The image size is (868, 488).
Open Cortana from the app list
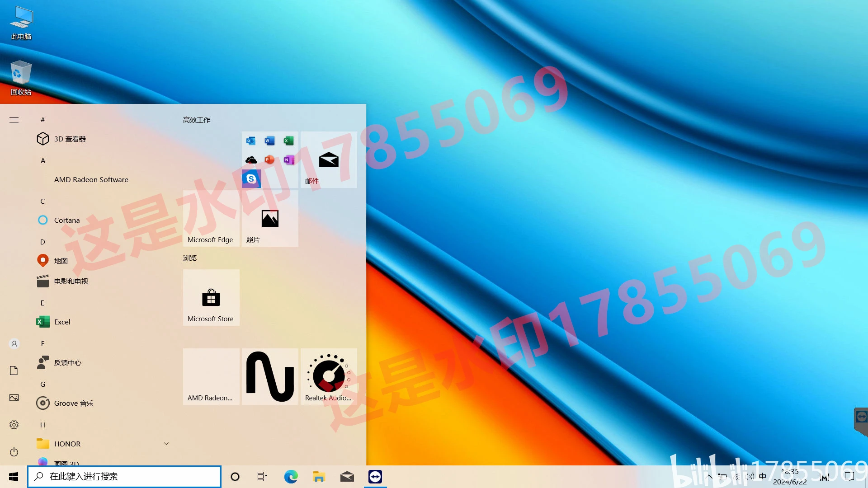[x=103, y=220]
